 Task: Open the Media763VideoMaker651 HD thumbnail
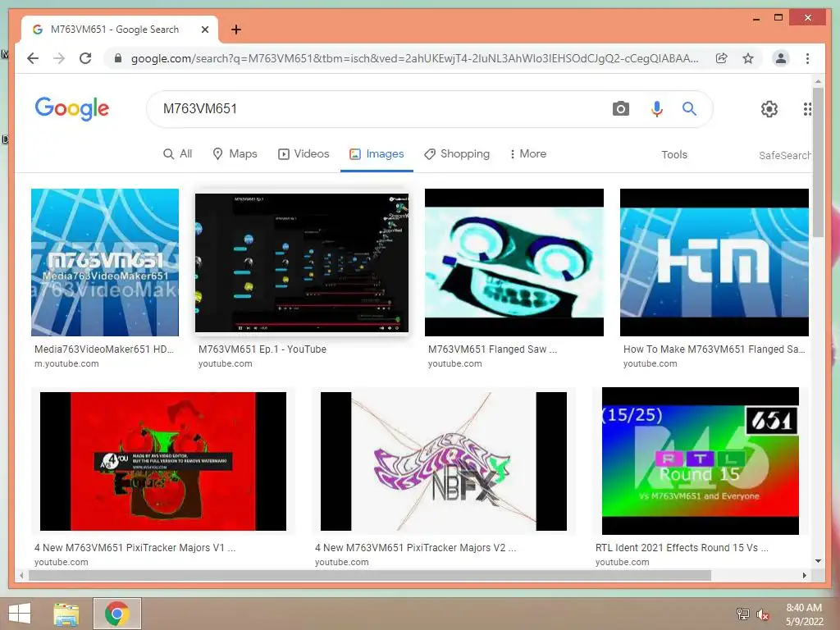[105, 262]
